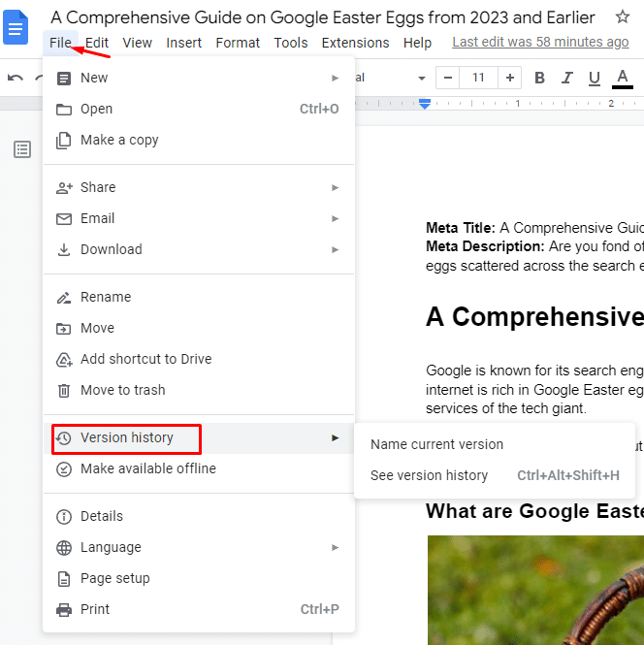Click the Language globe icon
644x645 pixels.
click(x=64, y=548)
